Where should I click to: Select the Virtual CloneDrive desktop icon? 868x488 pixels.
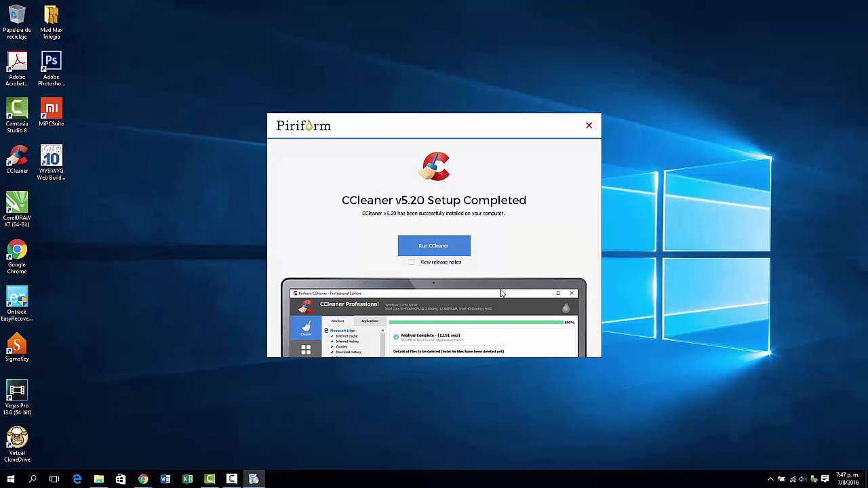(x=17, y=445)
